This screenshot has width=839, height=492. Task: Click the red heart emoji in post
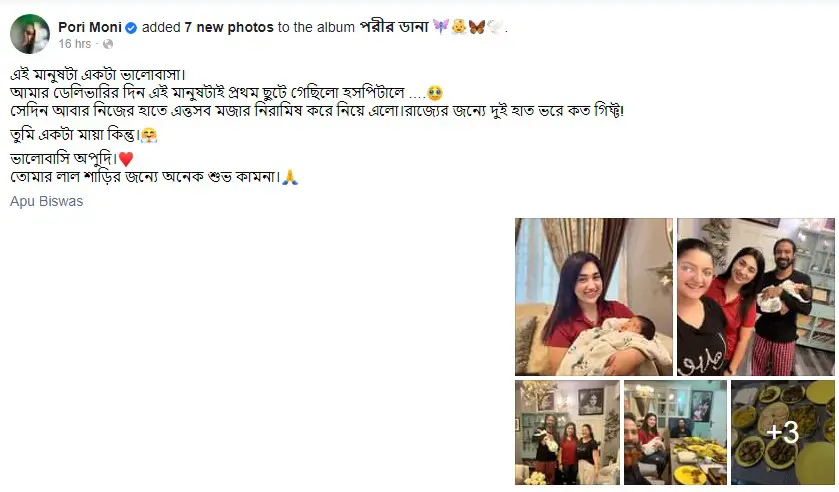coord(126,159)
